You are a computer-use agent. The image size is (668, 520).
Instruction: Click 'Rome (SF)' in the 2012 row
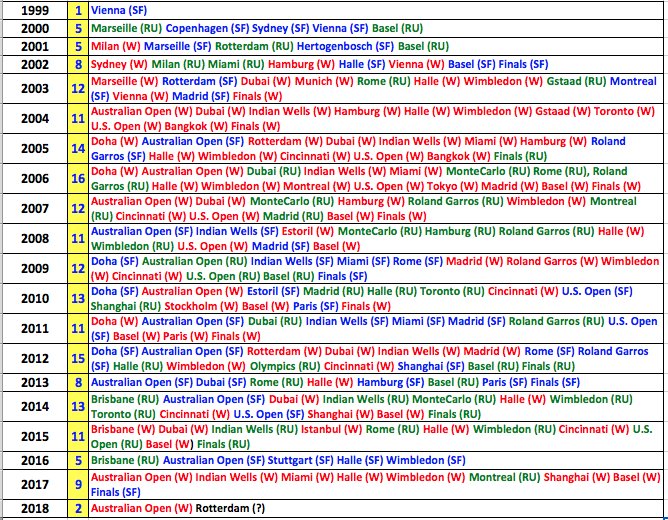pos(549,352)
